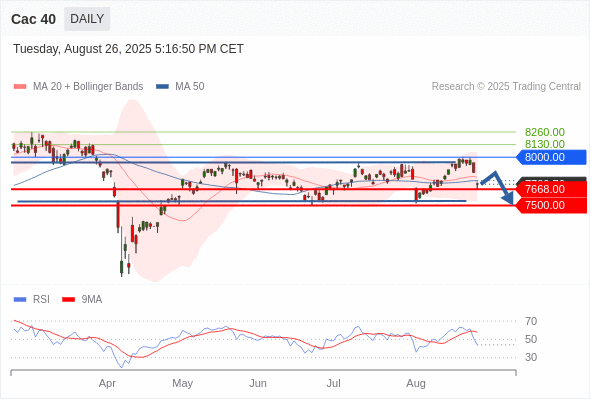
Task: Click the Apr label on time axis
Action: [107, 383]
